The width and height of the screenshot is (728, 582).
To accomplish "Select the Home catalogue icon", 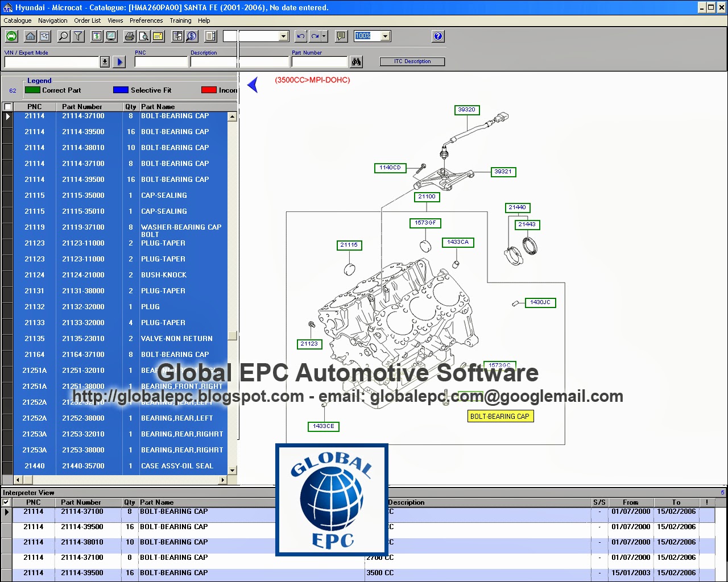I will 30,36.
